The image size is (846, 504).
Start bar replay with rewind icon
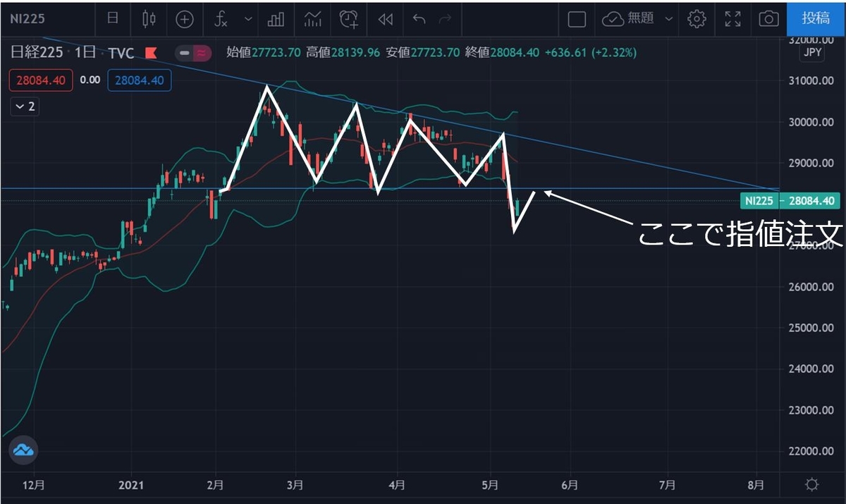[384, 19]
